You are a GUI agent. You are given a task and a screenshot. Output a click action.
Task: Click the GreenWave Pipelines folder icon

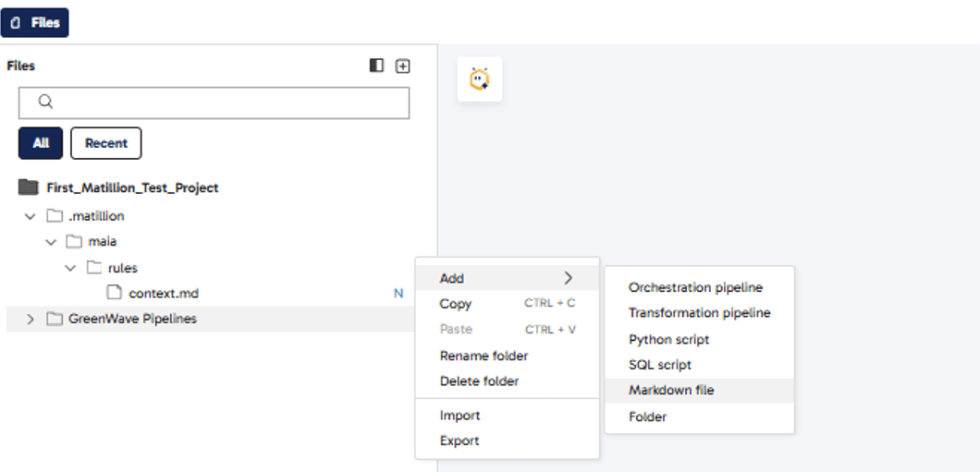55,319
